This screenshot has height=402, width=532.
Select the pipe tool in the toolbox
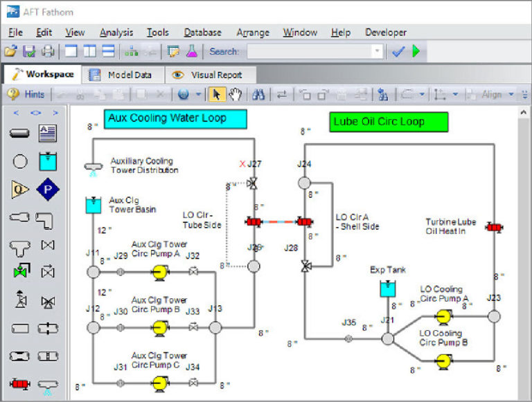(x=19, y=134)
